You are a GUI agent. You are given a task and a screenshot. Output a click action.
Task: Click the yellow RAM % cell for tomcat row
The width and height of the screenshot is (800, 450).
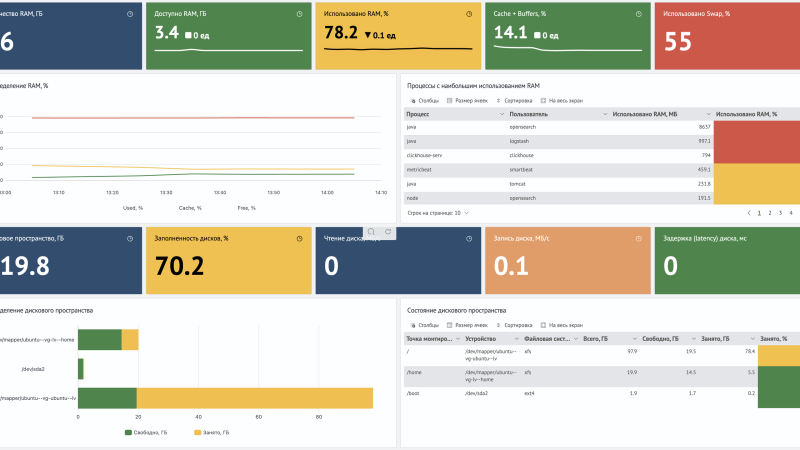(x=757, y=184)
